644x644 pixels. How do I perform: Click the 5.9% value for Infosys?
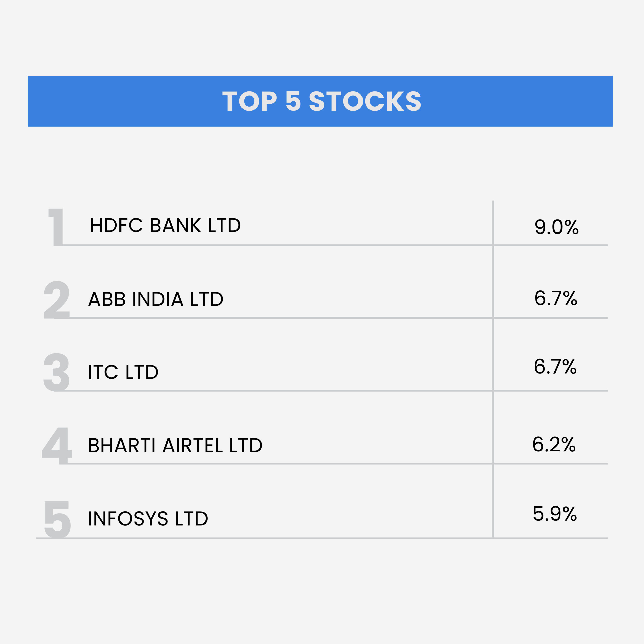pos(555,514)
